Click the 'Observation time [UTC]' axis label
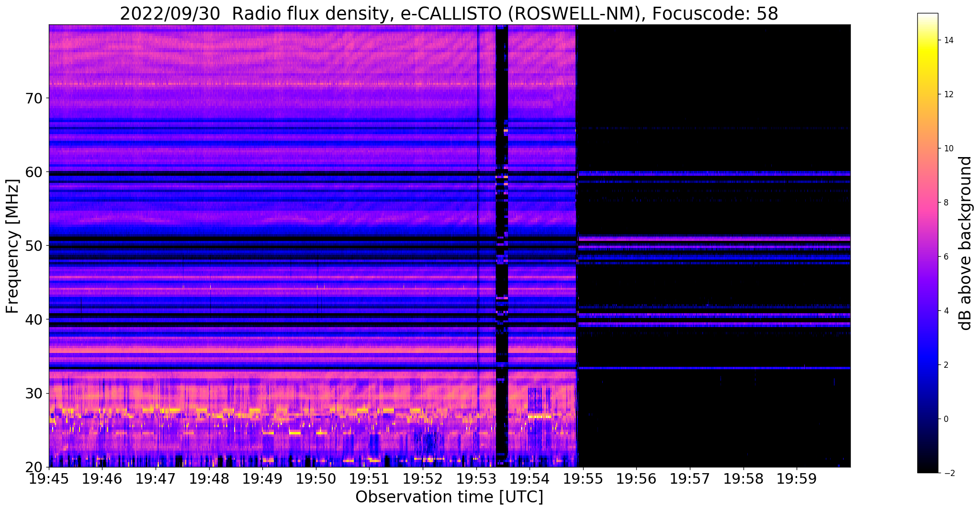980x511 pixels. [449, 497]
